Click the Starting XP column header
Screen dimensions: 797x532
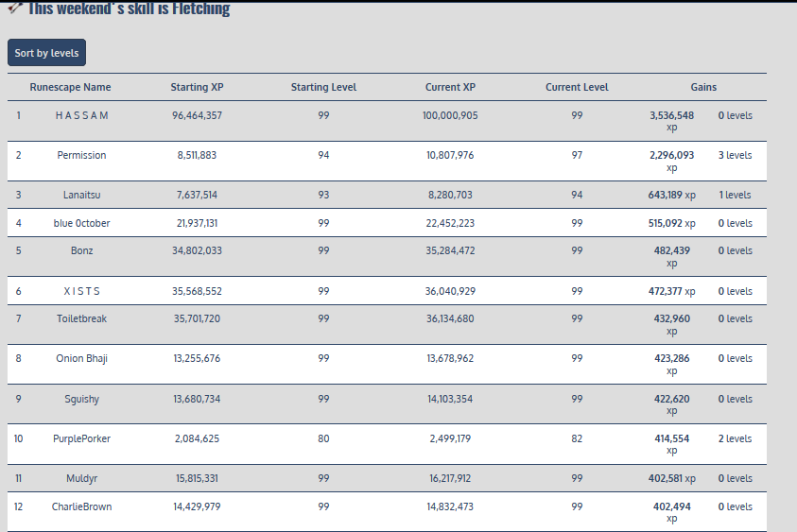[x=197, y=87]
